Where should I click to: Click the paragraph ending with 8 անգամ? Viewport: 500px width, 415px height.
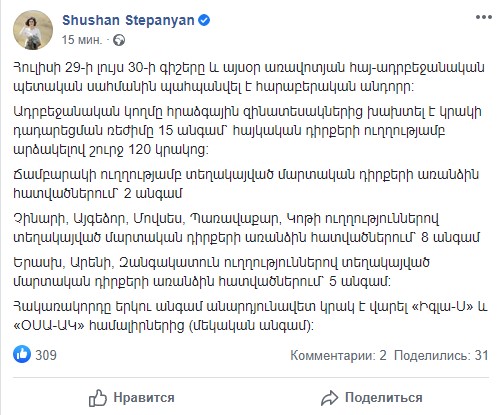click(246, 228)
